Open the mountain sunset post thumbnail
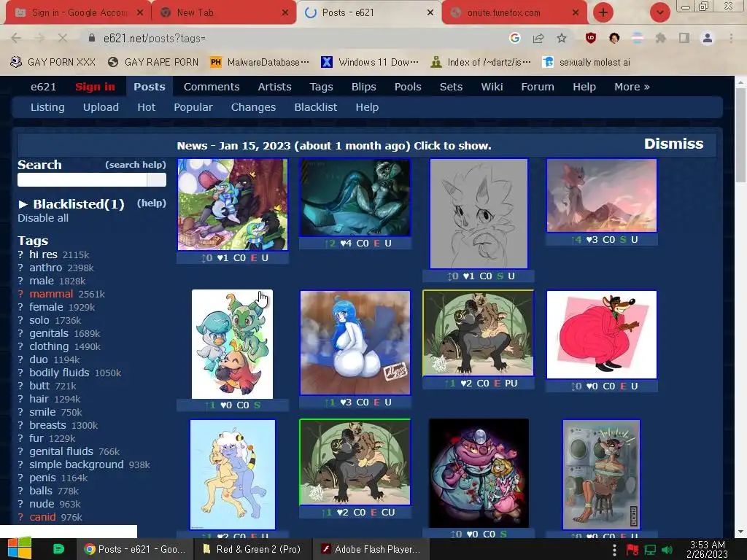Screen dimensions: 747x560 tap(602, 195)
